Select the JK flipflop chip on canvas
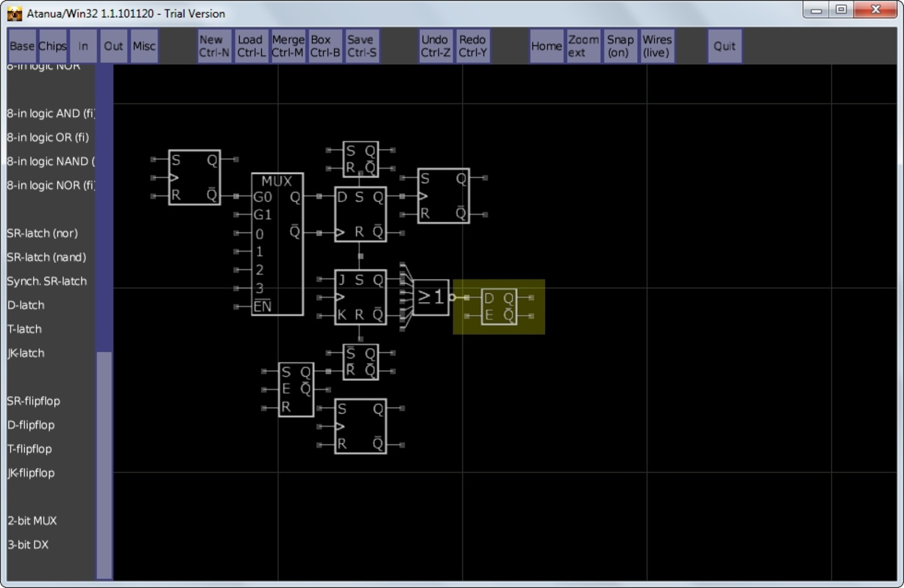904x588 pixels. 360,297
